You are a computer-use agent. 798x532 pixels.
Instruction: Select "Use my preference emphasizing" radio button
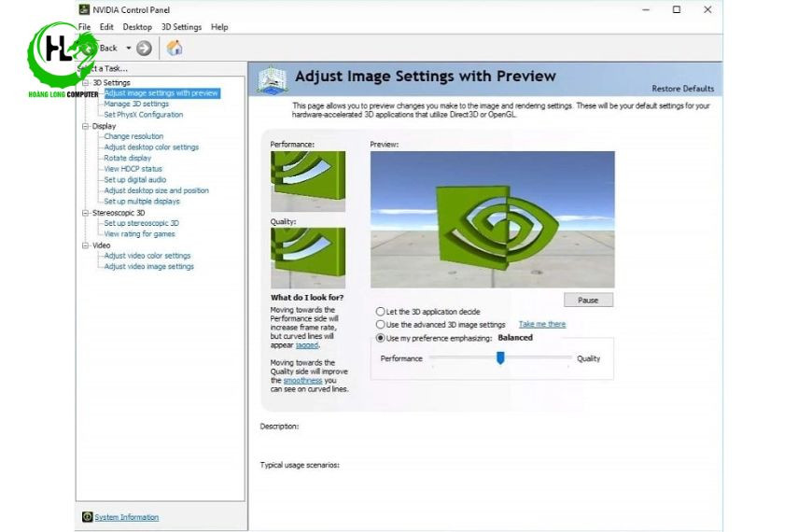(380, 338)
